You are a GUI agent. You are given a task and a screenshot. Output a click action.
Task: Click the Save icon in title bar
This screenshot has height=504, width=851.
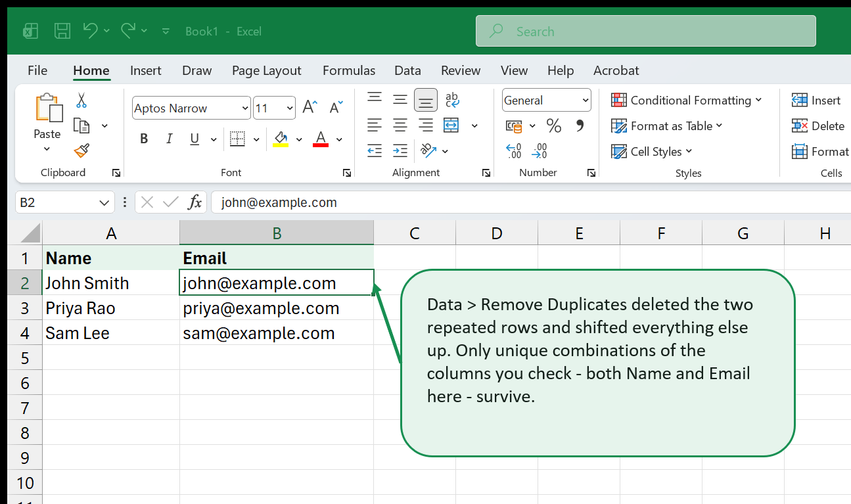[x=62, y=31]
